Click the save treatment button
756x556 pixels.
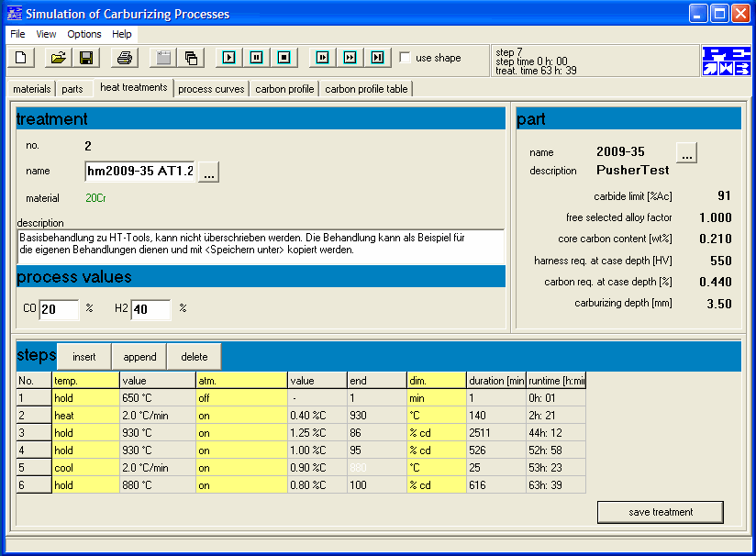pyautogui.click(x=661, y=512)
